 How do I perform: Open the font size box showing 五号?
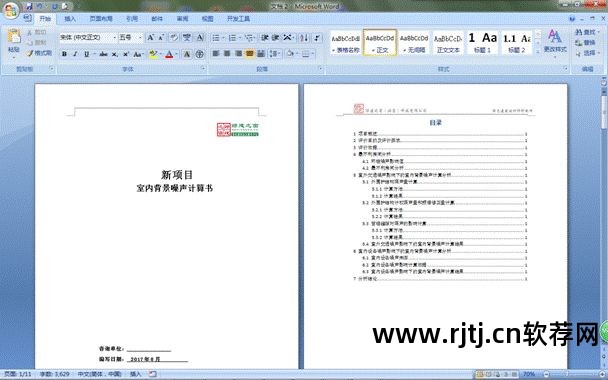coord(131,38)
